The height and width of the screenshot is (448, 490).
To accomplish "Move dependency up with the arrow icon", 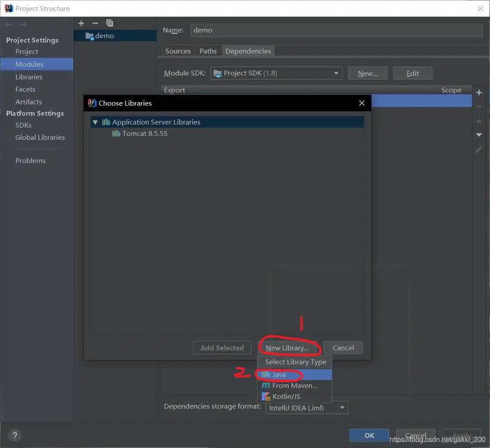I will point(479,121).
